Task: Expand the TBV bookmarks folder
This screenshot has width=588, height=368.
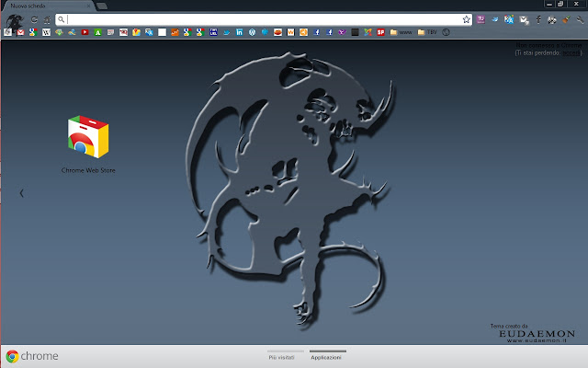Action: coord(427,32)
